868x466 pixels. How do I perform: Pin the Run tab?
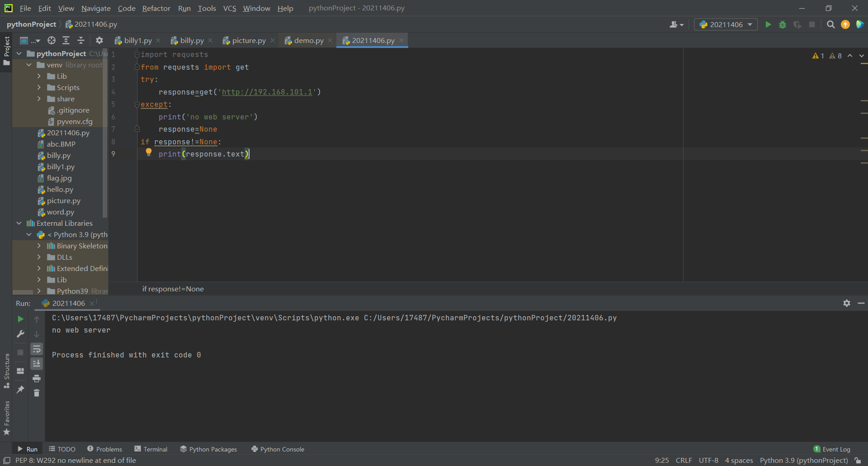tap(20, 389)
